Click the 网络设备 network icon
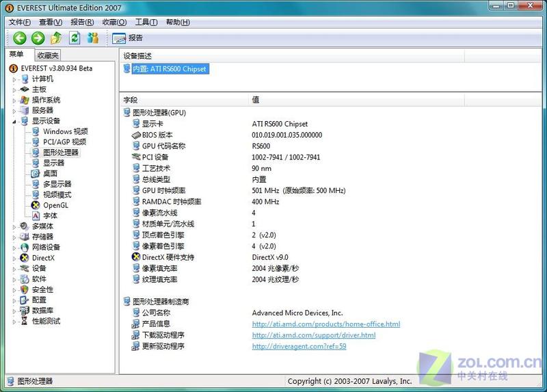 [x=25, y=247]
